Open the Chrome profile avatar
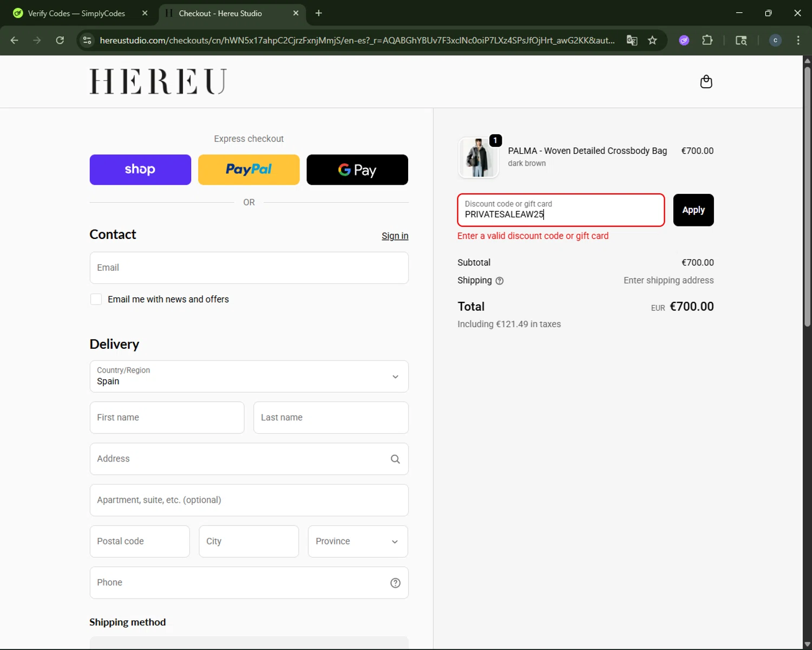812x650 pixels. tap(775, 40)
